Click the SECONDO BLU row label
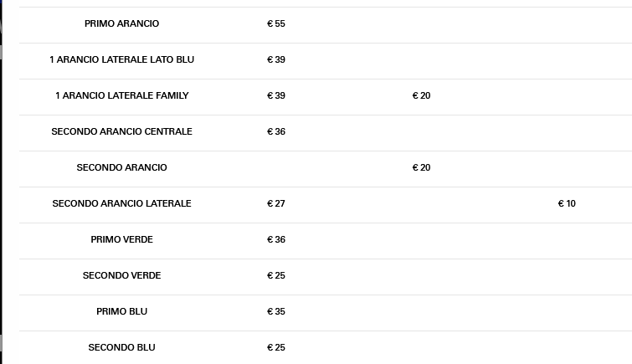The image size is (632, 364). click(121, 347)
